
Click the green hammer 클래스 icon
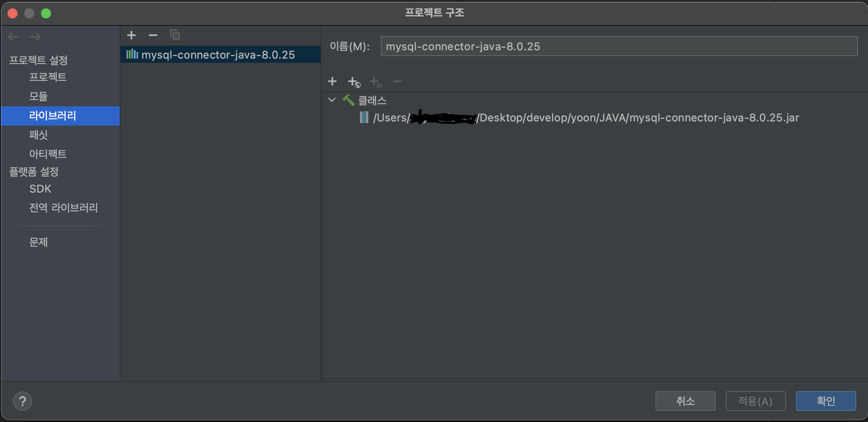click(349, 100)
